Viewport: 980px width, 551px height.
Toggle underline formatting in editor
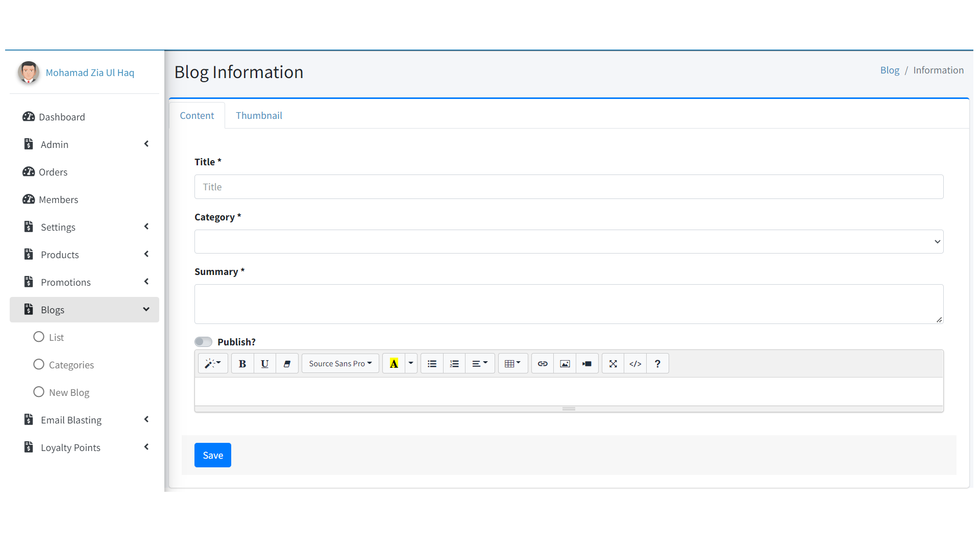pos(264,364)
